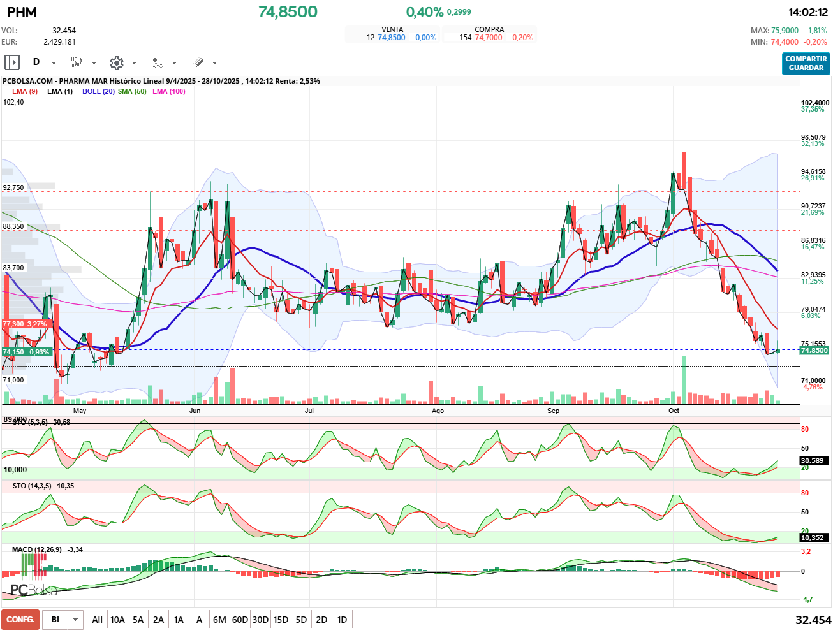Click the COMPARTIR GUARDAR button

[x=806, y=63]
